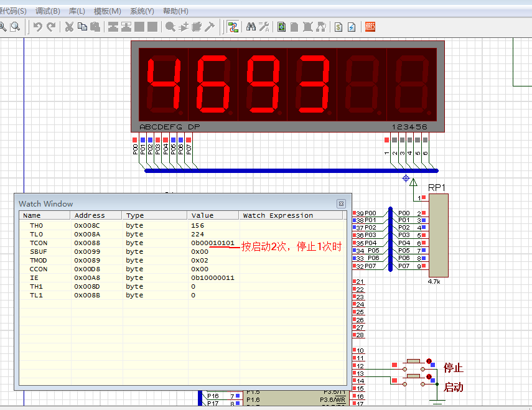Screen dimensions: 532x410
Task: Open Search and Tag binoculars icon
Action: click(251, 27)
